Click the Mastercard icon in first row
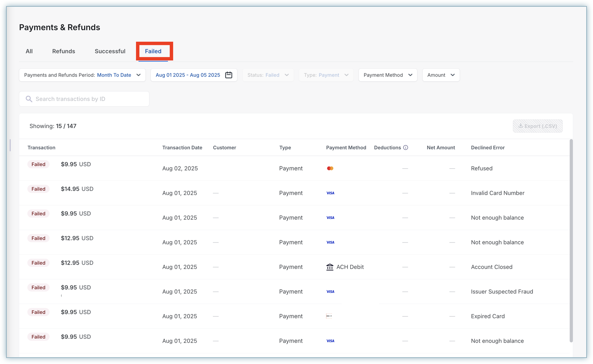 (330, 168)
